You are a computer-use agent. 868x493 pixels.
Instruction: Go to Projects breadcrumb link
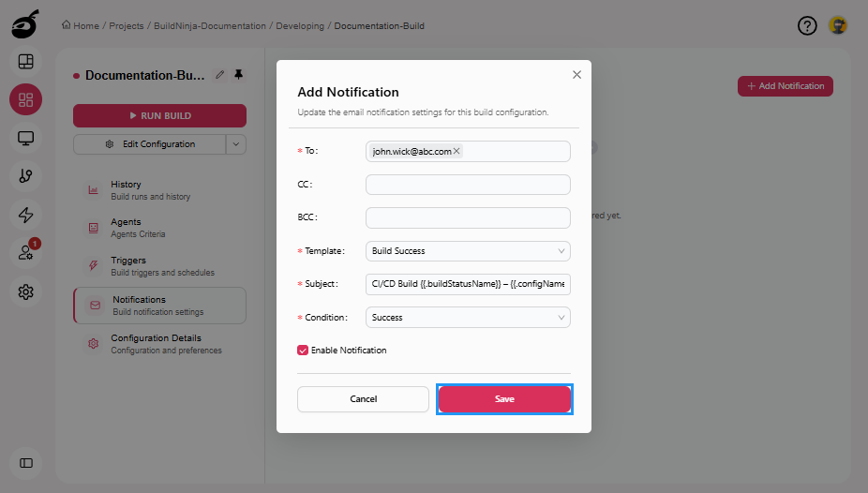127,26
